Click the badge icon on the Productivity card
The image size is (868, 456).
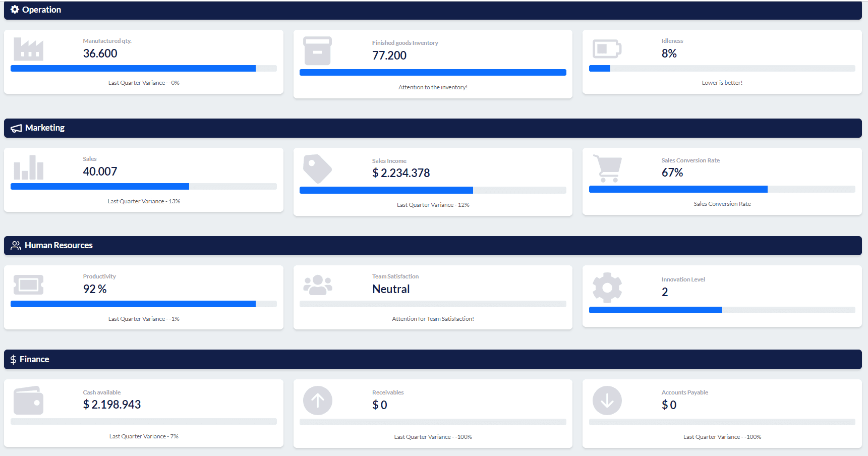pos(29,284)
